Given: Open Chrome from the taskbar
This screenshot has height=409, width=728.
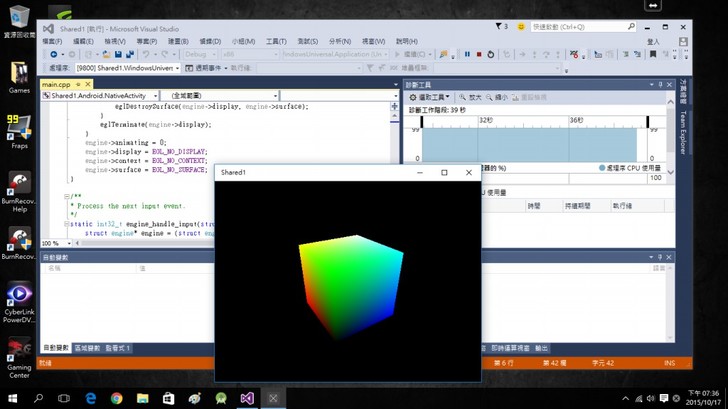Looking at the screenshot, I should pos(116,398).
